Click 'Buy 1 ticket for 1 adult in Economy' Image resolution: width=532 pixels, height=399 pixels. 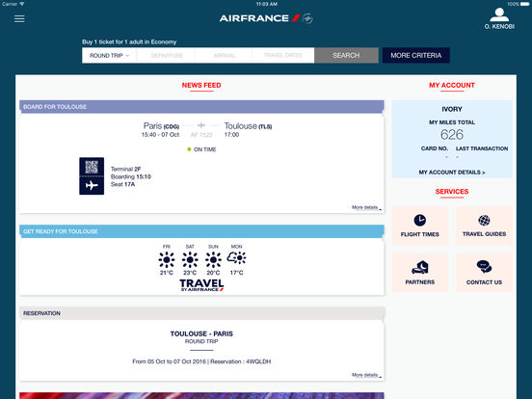(129, 42)
